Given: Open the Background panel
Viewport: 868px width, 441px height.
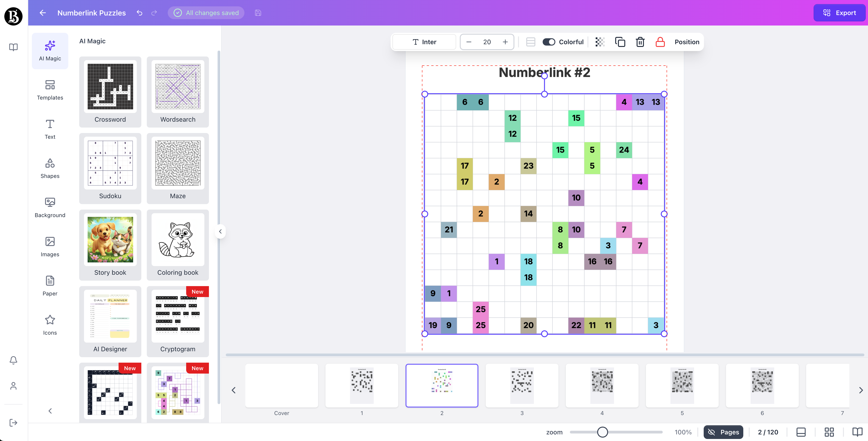Looking at the screenshot, I should click(x=50, y=207).
